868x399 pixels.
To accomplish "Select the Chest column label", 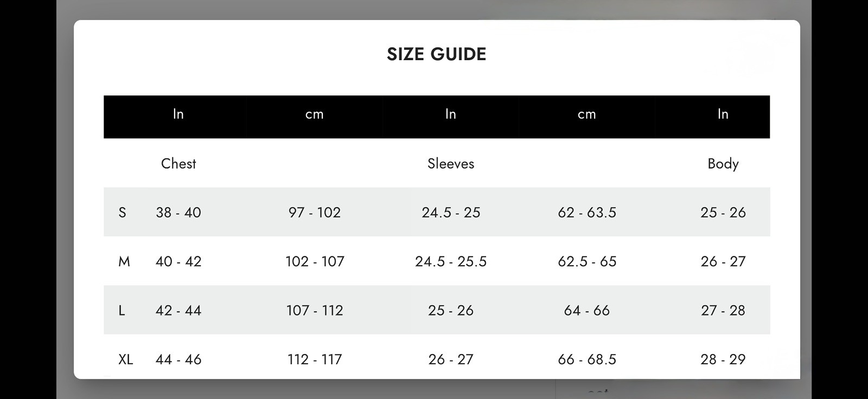I will tap(178, 164).
